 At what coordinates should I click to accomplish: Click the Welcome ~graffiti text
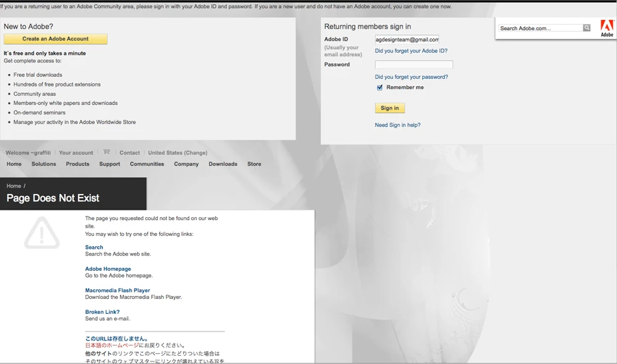click(28, 153)
